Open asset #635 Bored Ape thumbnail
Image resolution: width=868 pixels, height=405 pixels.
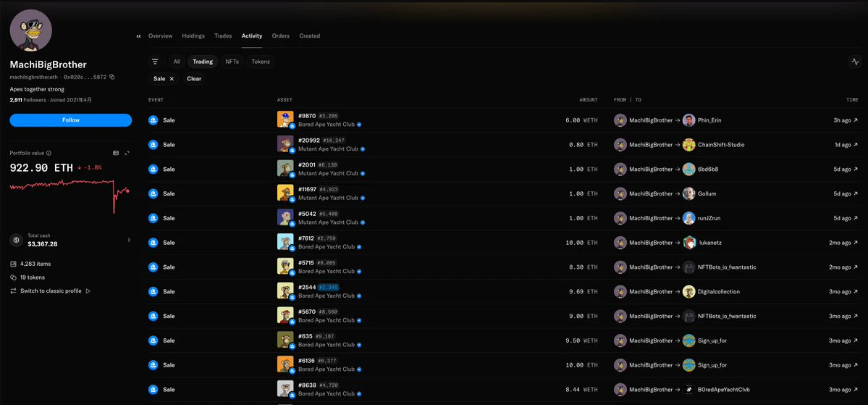pyautogui.click(x=286, y=340)
